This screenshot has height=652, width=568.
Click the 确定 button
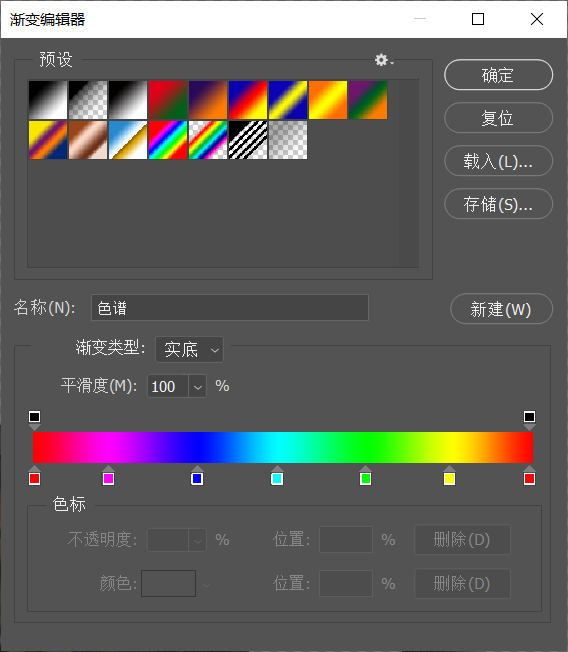498,75
